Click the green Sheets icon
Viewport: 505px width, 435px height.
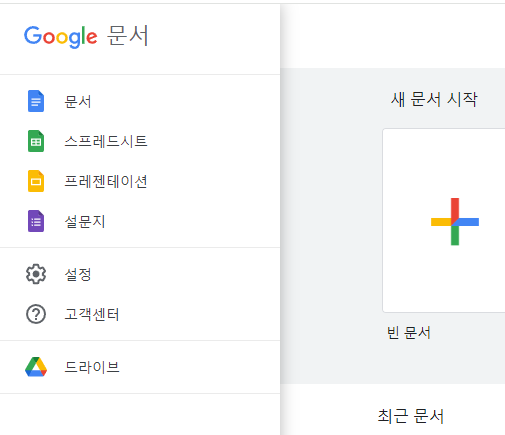point(36,141)
